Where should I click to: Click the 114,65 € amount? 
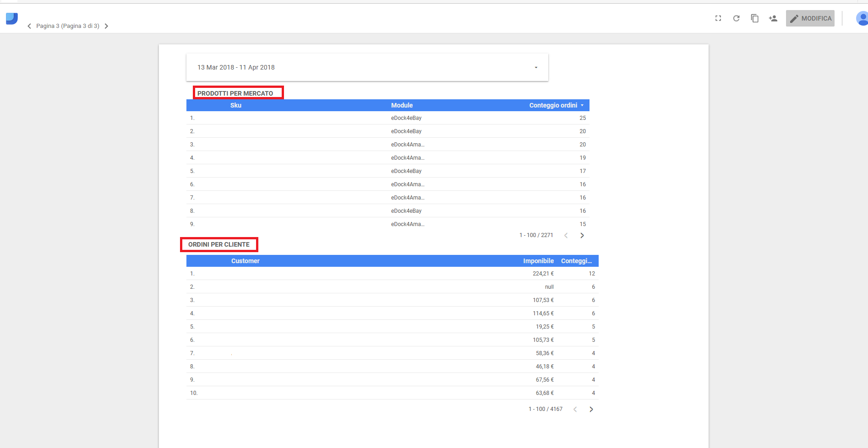coord(543,313)
